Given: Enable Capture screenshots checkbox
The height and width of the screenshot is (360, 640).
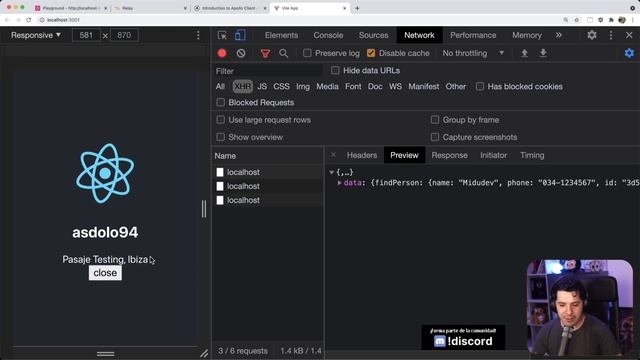Looking at the screenshot, I should [435, 137].
